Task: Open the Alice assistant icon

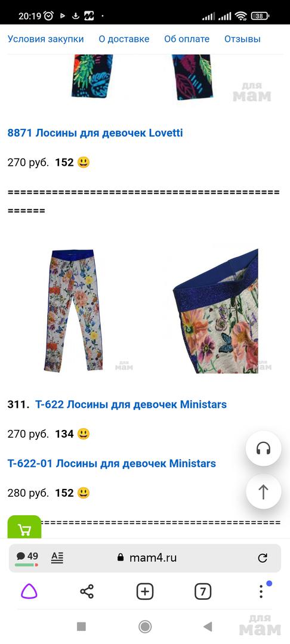Action: tap(29, 592)
